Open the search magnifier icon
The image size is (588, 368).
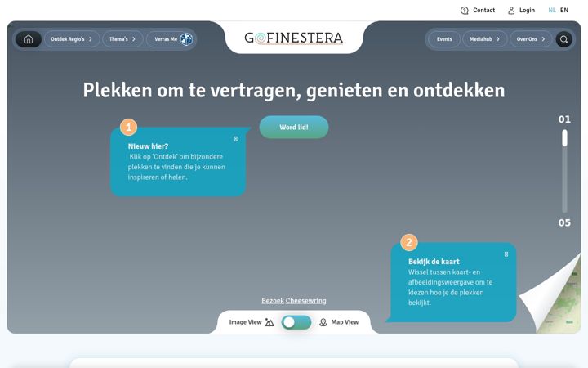(x=563, y=39)
